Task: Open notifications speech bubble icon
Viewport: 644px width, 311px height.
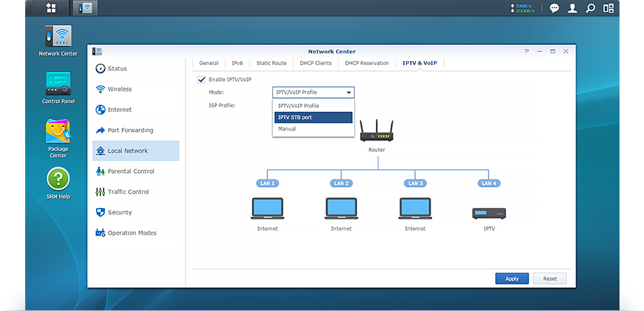Action: pos(554,8)
